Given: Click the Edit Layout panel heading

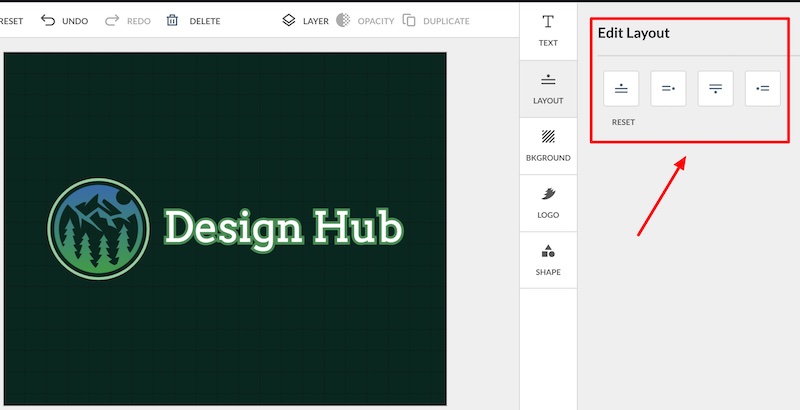Looking at the screenshot, I should click(x=633, y=33).
